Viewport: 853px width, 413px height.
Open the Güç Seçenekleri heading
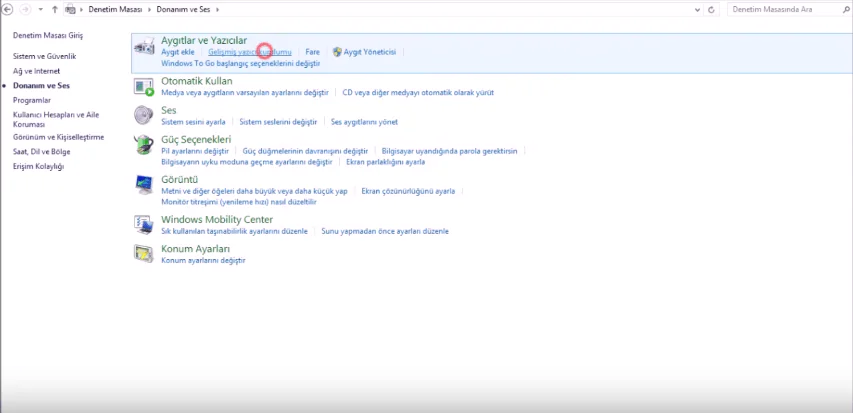196,140
